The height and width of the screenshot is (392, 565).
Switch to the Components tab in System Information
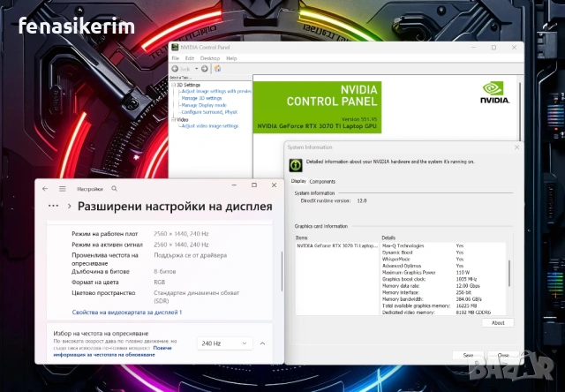point(322,182)
